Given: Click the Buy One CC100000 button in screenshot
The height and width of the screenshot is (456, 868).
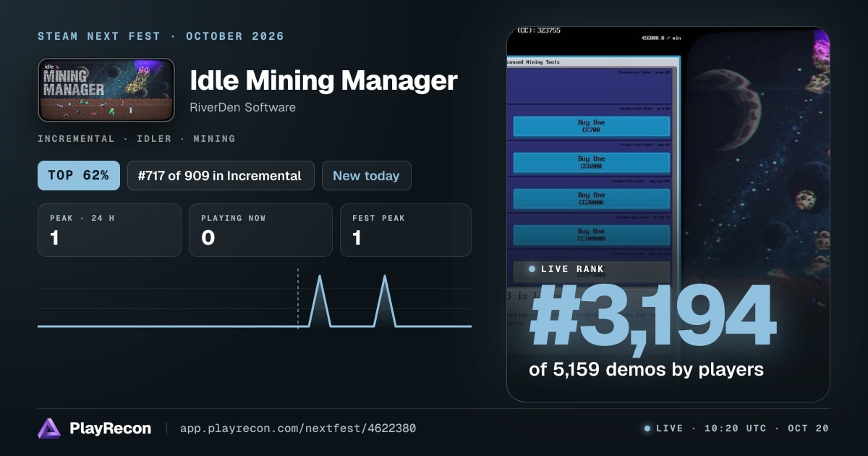Looking at the screenshot, I should click(591, 235).
